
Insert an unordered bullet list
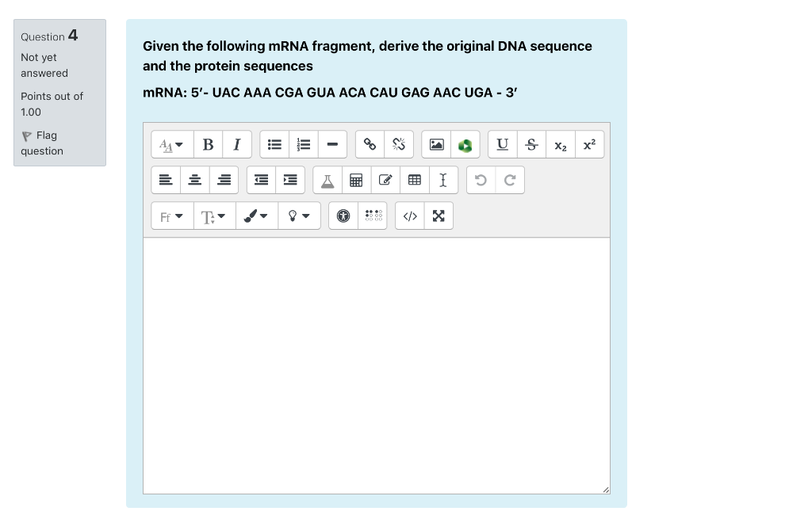pyautogui.click(x=274, y=144)
